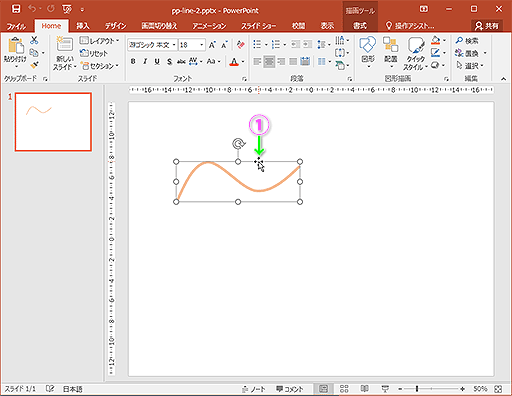Screen dimensions: 512x396
Task: Click the 配置 arrange icon
Action: tap(390, 45)
